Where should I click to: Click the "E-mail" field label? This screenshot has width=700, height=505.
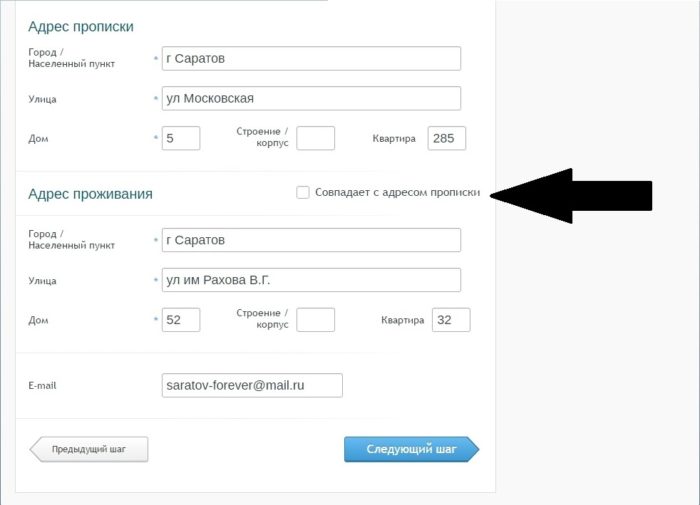[43, 385]
